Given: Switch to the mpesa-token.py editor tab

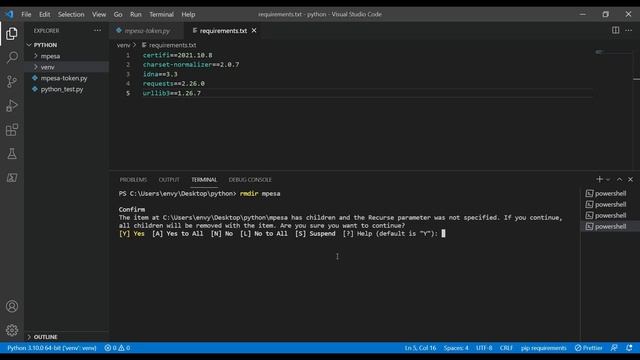Looking at the screenshot, I should point(147,31).
